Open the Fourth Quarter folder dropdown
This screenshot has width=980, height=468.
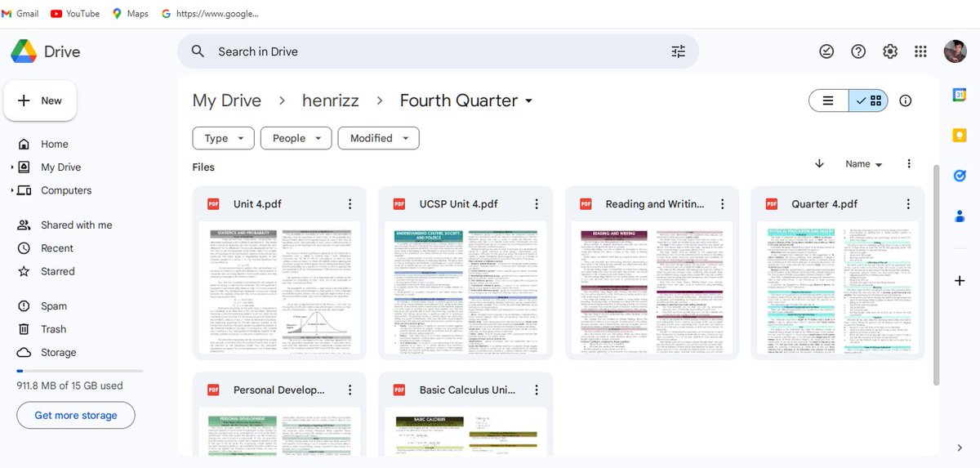[x=466, y=100]
